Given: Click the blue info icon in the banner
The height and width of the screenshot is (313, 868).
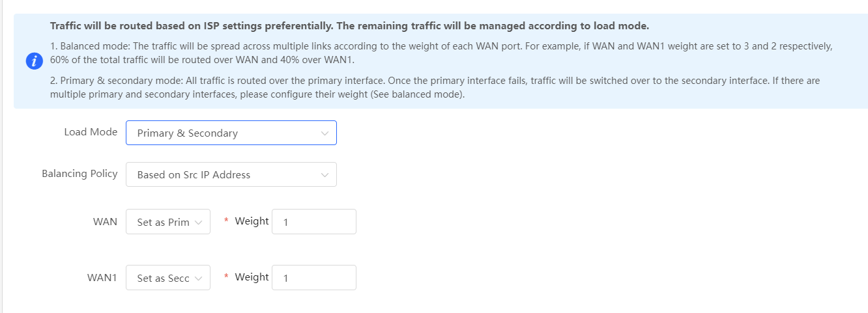Looking at the screenshot, I should [33, 61].
